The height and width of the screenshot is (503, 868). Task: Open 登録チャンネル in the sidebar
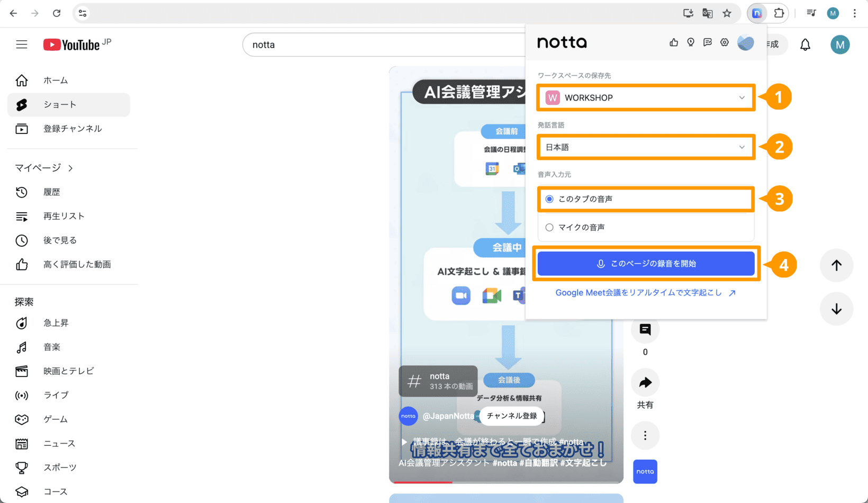point(69,129)
